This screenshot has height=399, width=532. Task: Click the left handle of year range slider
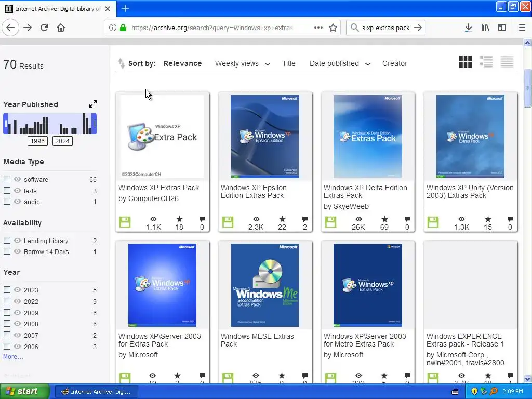(x=5, y=124)
